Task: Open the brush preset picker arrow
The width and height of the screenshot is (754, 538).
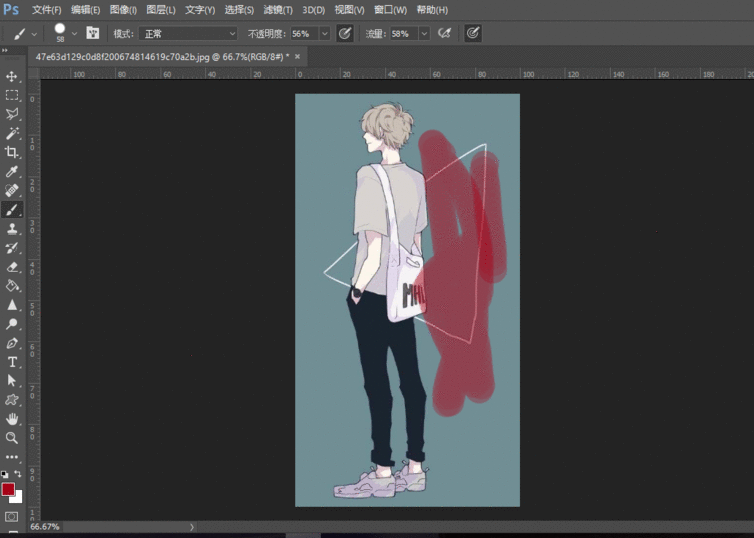Action: click(74, 33)
